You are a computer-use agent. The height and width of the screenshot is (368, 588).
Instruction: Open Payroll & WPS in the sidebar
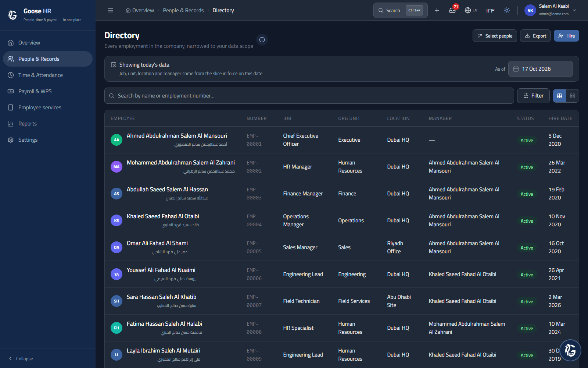pyautogui.click(x=48, y=91)
